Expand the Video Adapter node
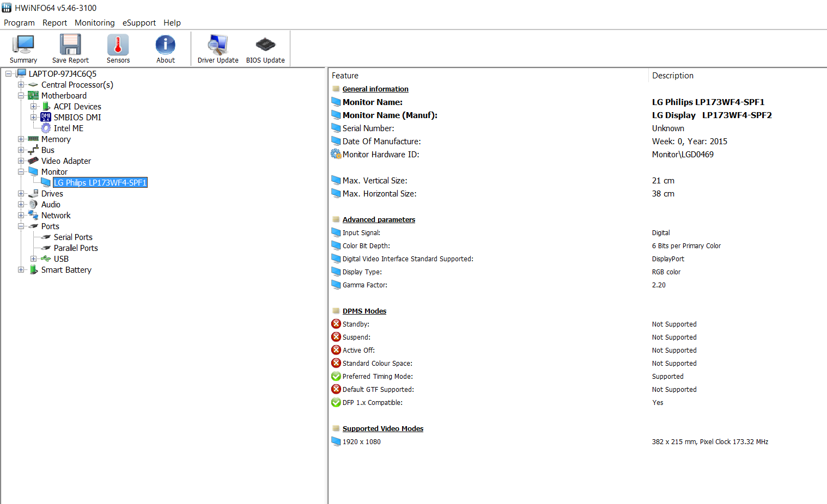 pos(21,161)
